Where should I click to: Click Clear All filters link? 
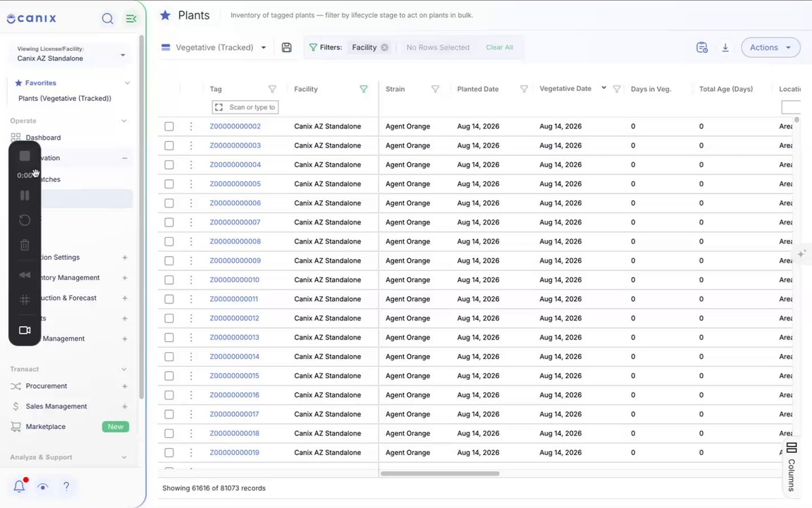pyautogui.click(x=499, y=47)
